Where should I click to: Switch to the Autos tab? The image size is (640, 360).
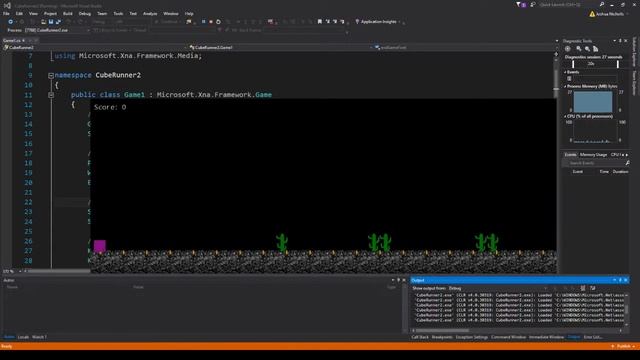[x=9, y=337]
